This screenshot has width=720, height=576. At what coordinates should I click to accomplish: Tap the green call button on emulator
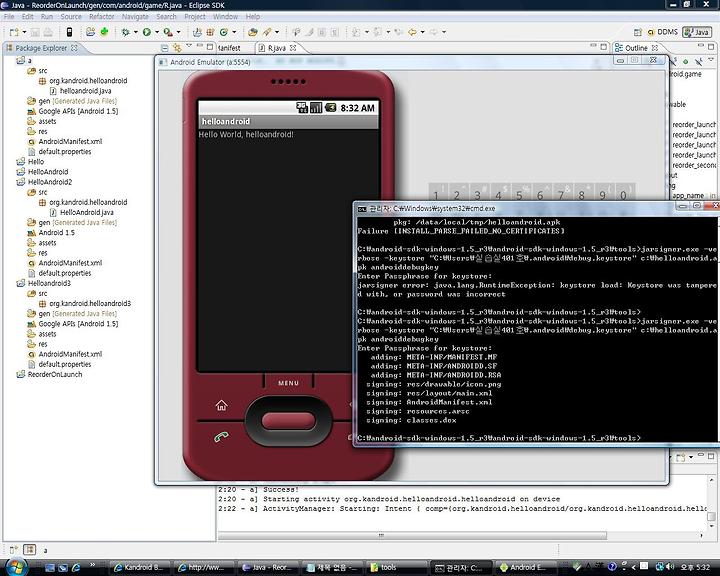(221, 436)
